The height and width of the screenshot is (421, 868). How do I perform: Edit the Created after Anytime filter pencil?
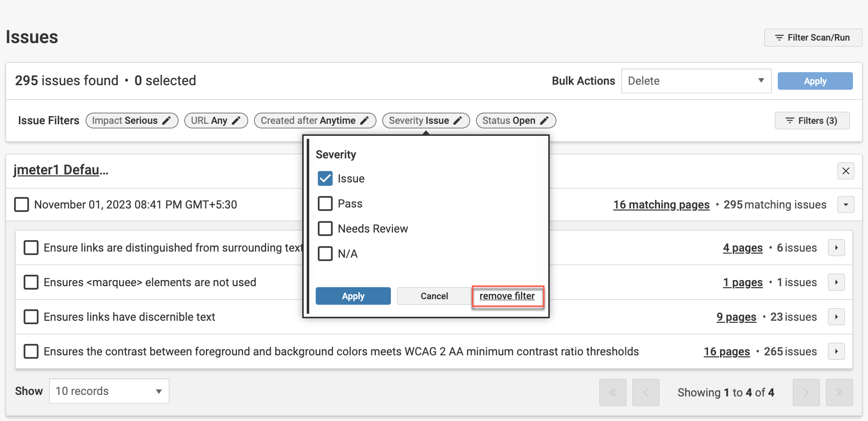(364, 121)
